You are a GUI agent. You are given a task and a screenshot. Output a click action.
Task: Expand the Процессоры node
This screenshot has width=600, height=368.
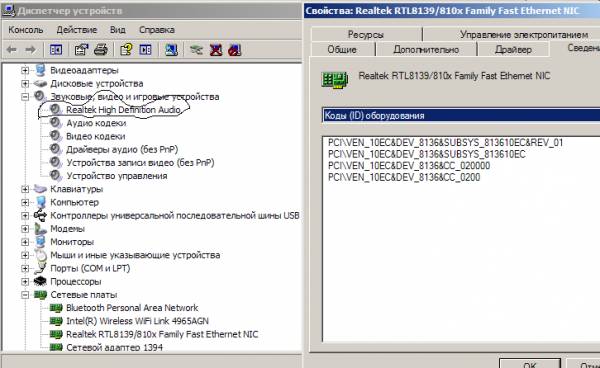pos(25,282)
